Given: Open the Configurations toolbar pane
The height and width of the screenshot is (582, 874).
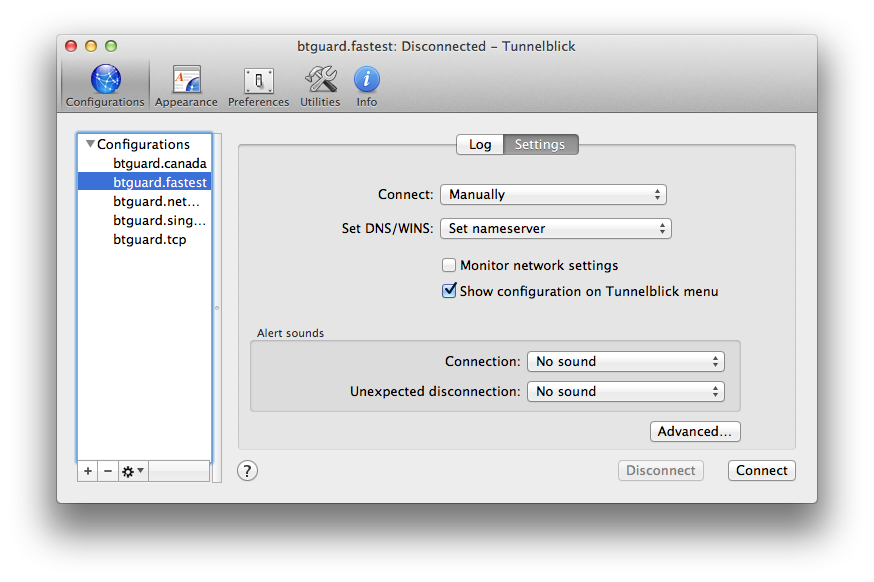Looking at the screenshot, I should [105, 86].
